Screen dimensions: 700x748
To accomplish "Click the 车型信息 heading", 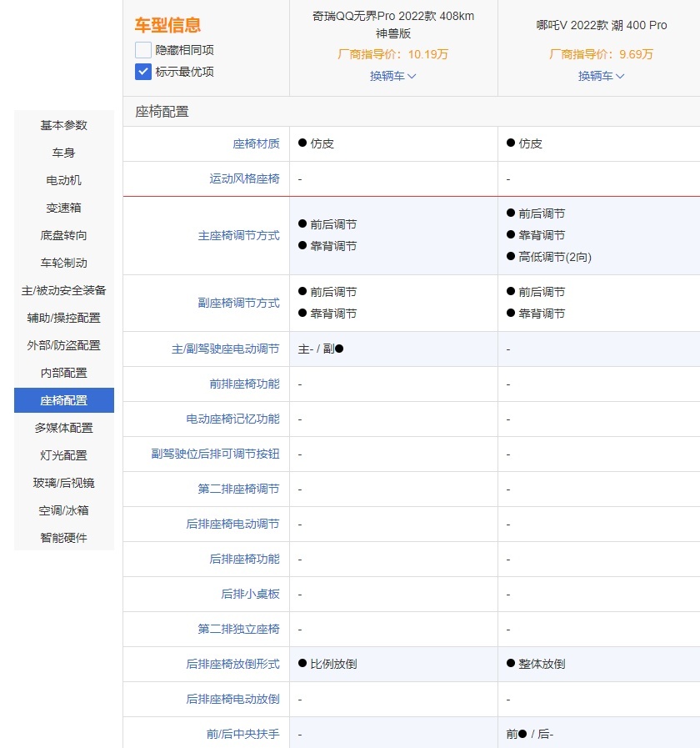I will pyautogui.click(x=167, y=25).
